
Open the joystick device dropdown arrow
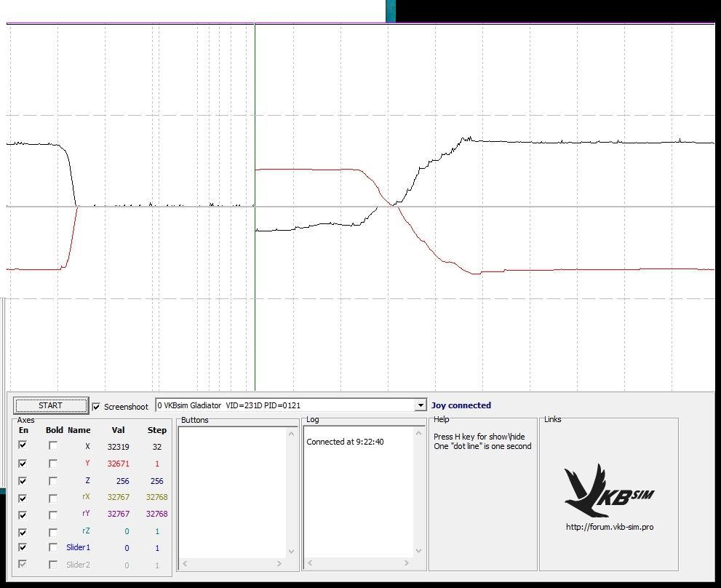click(x=420, y=405)
